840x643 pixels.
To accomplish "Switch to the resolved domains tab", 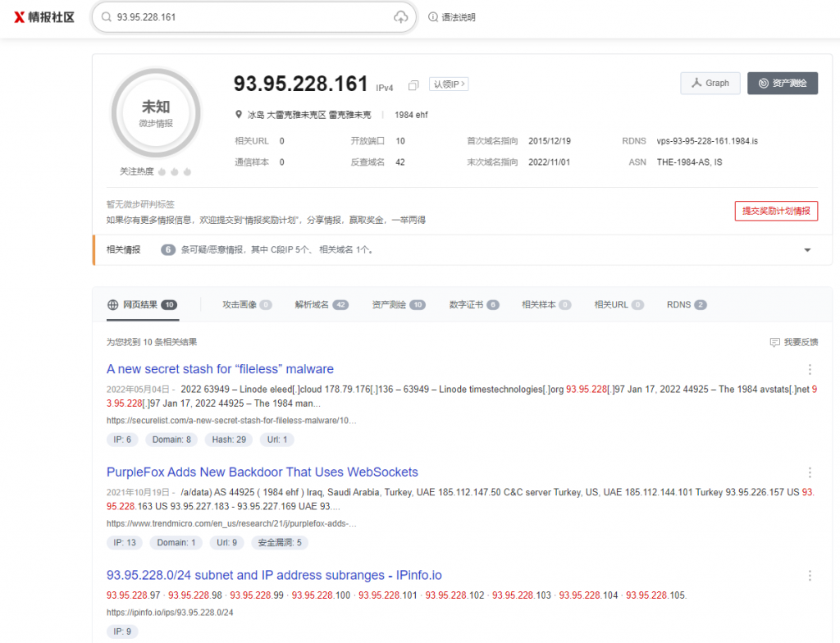I will click(x=322, y=305).
